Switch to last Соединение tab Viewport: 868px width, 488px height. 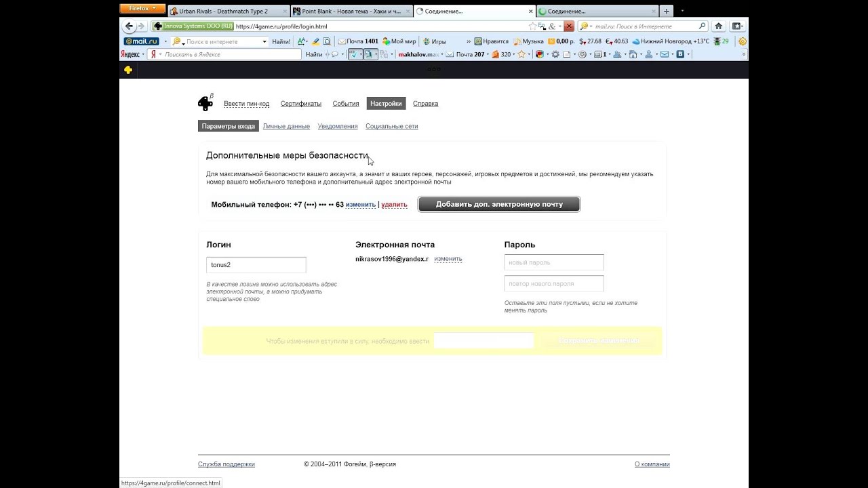pos(597,11)
